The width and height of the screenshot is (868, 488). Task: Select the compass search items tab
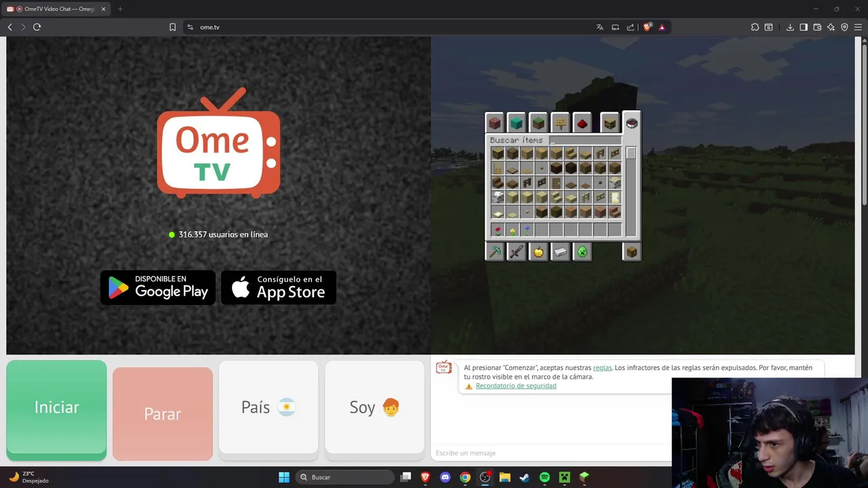[x=631, y=123]
